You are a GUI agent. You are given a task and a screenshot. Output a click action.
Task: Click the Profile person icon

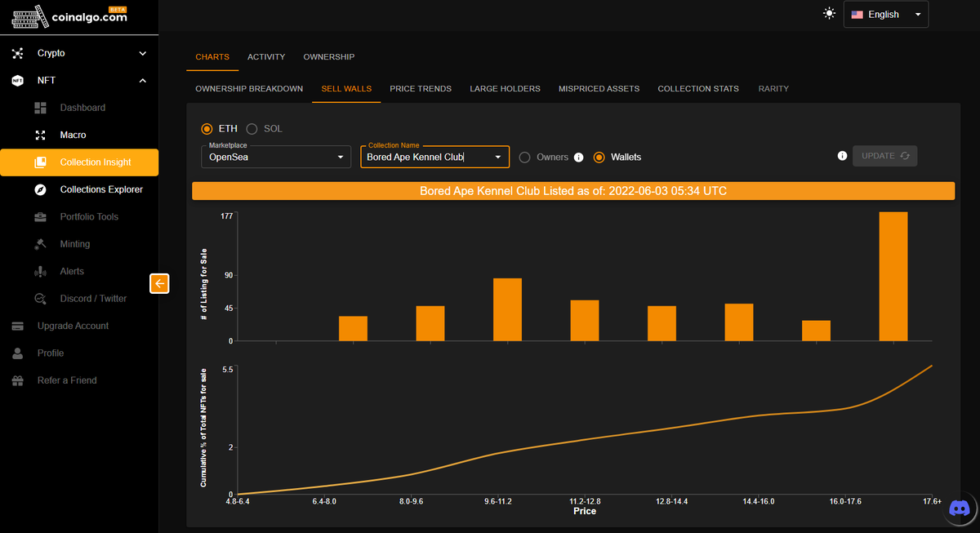18,353
